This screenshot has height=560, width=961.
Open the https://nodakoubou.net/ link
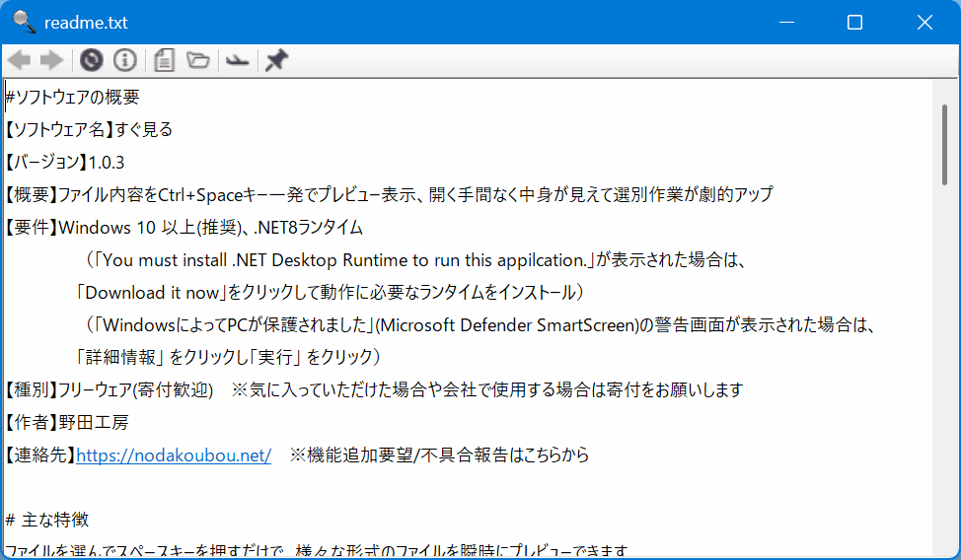[174, 455]
